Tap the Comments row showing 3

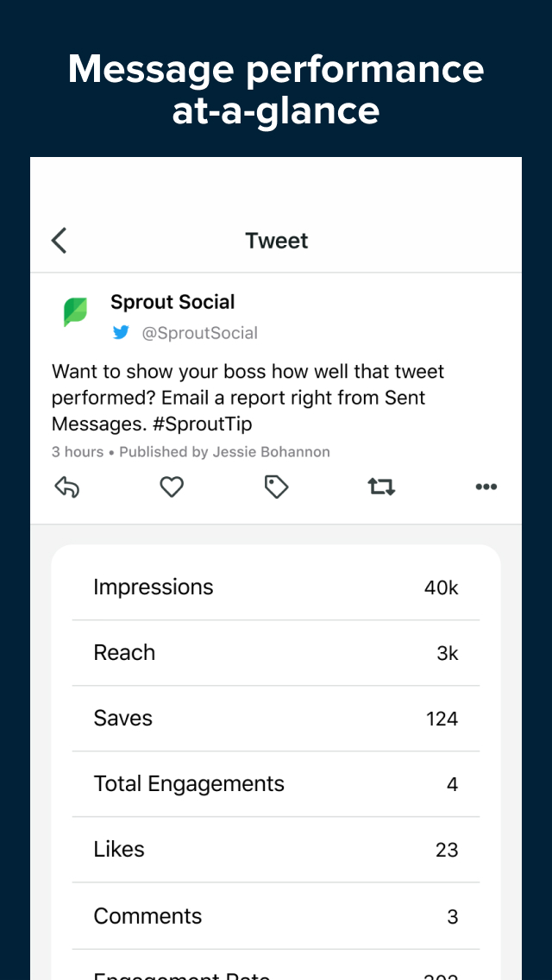coord(276,915)
